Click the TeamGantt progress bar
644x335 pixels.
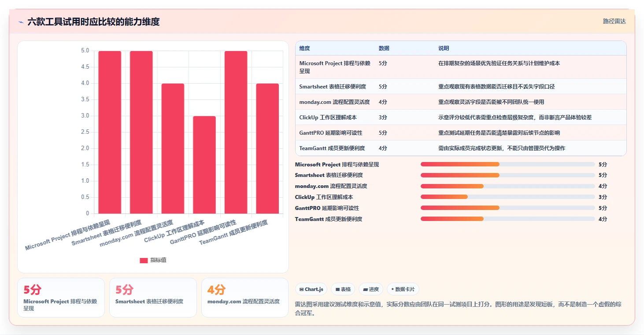click(507, 219)
